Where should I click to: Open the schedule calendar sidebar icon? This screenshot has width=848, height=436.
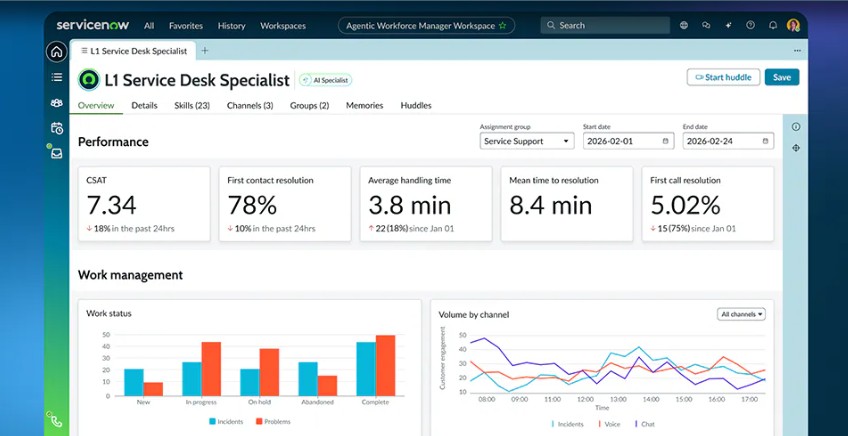56,128
